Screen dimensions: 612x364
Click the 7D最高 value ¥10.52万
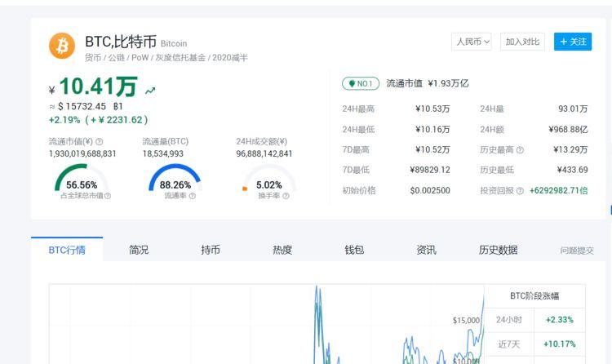pyautogui.click(x=432, y=149)
